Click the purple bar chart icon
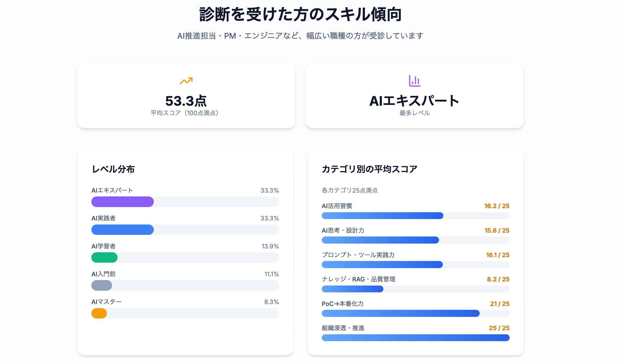 coord(414,81)
